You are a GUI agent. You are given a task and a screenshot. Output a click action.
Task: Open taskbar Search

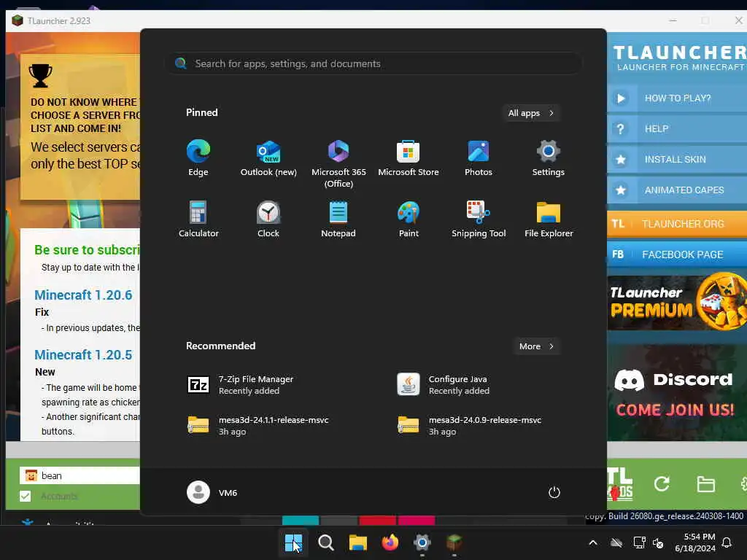(x=326, y=542)
